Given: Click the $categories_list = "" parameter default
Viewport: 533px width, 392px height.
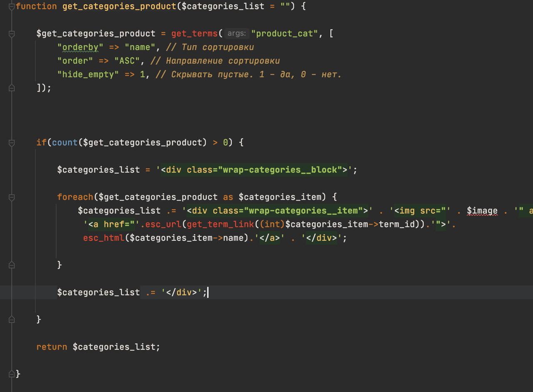Looking at the screenshot, I should pyautogui.click(x=236, y=6).
